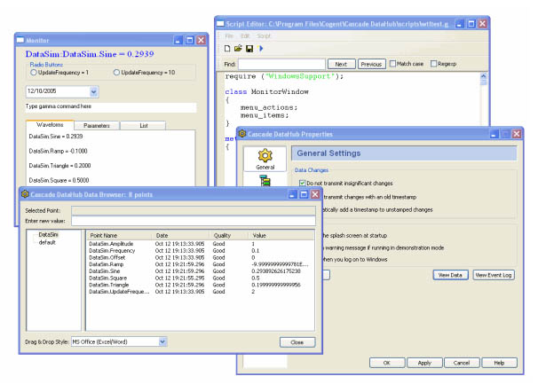The width and height of the screenshot is (538, 392).
Task: Select default in the browser tree
Action: (47, 243)
